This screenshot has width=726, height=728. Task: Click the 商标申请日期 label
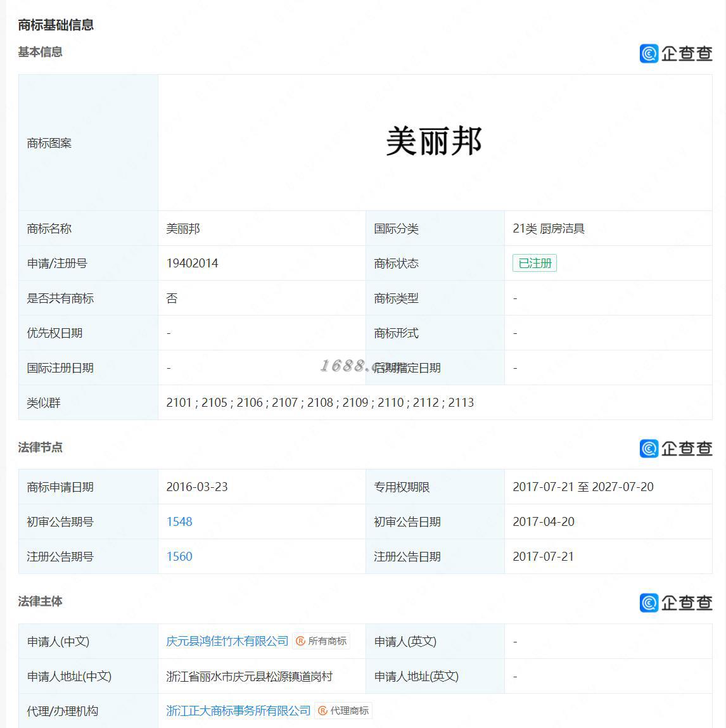pyautogui.click(x=60, y=487)
